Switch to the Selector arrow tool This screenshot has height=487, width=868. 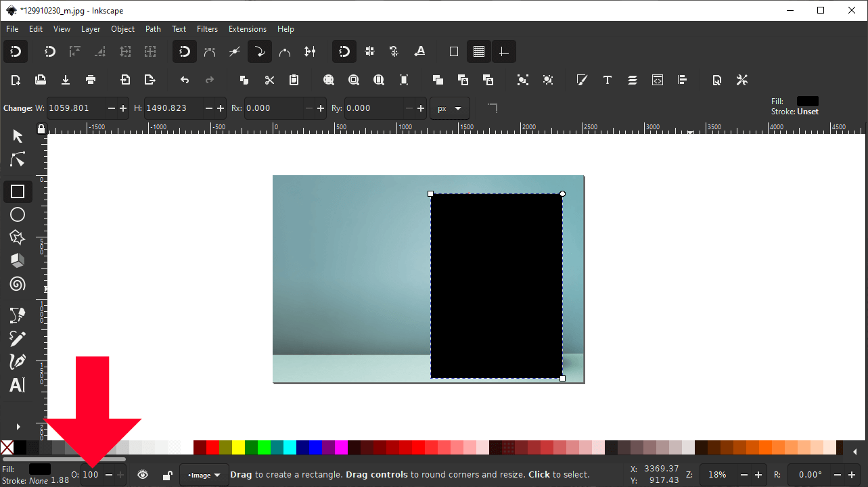pos(18,136)
